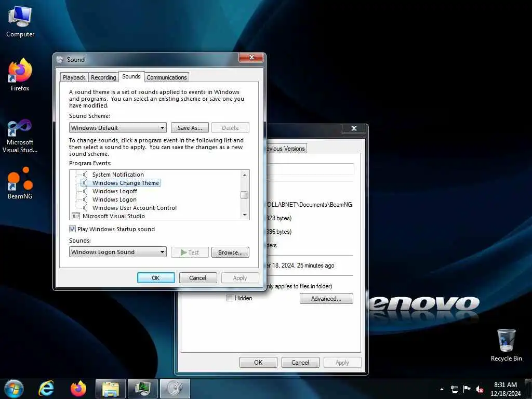Click the taskbar clock showing 8:31 AM
The image size is (532, 399).
click(505, 389)
